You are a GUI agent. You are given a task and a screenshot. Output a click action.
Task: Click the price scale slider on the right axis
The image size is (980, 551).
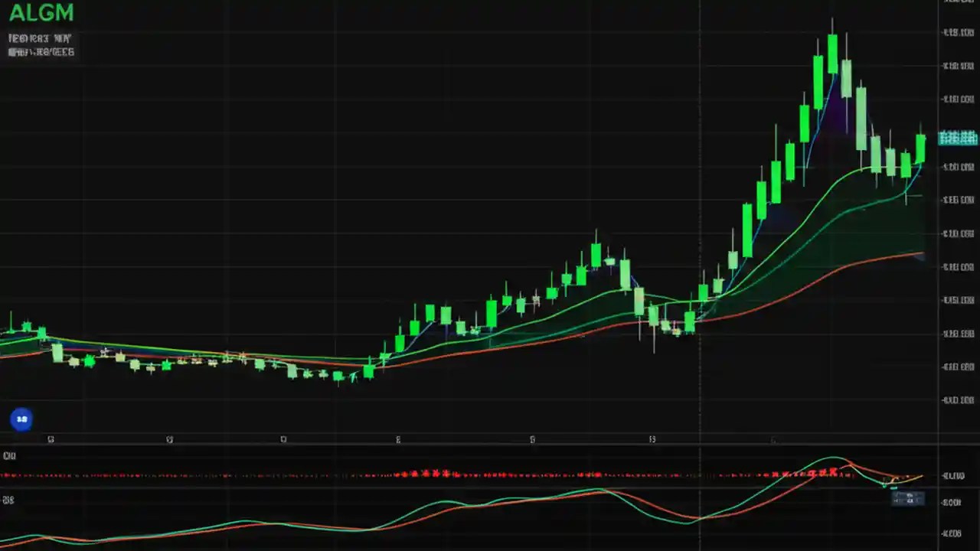(957, 230)
